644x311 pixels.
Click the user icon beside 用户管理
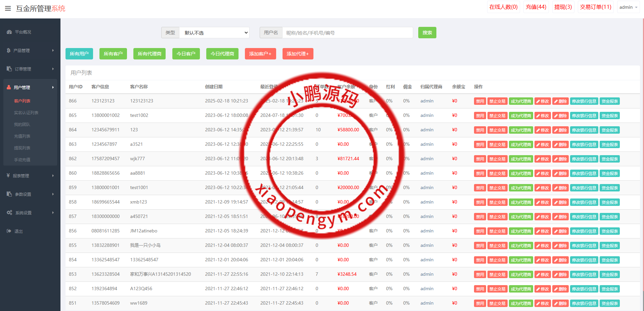coord(9,87)
